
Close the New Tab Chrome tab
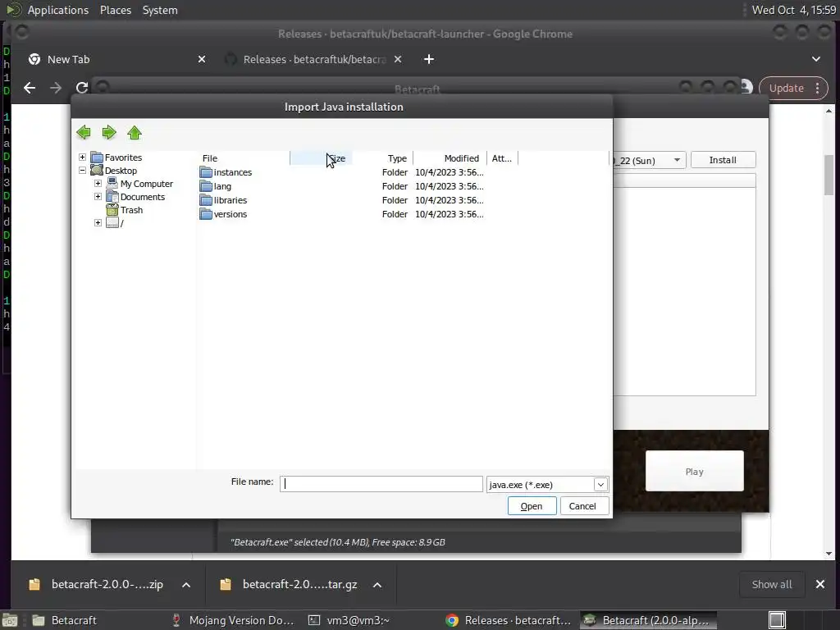pos(202,59)
